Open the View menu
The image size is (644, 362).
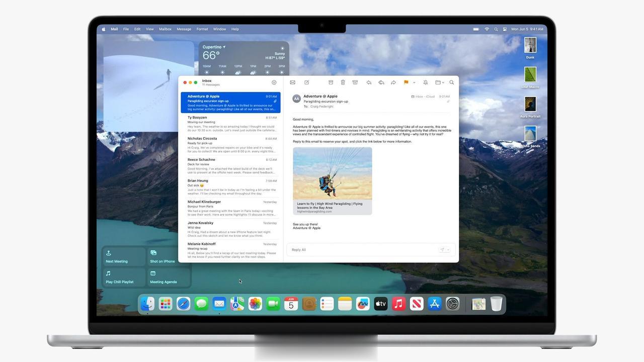click(149, 29)
